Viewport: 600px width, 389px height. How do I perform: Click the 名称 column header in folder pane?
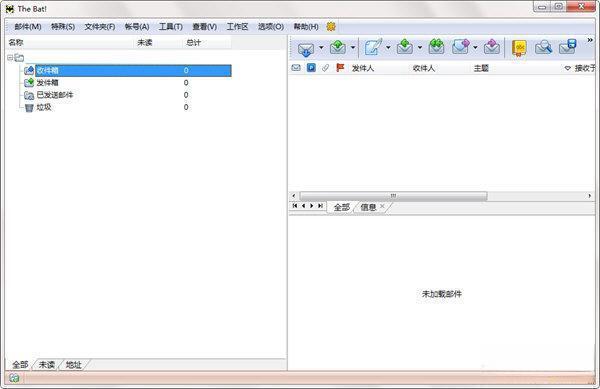16,42
